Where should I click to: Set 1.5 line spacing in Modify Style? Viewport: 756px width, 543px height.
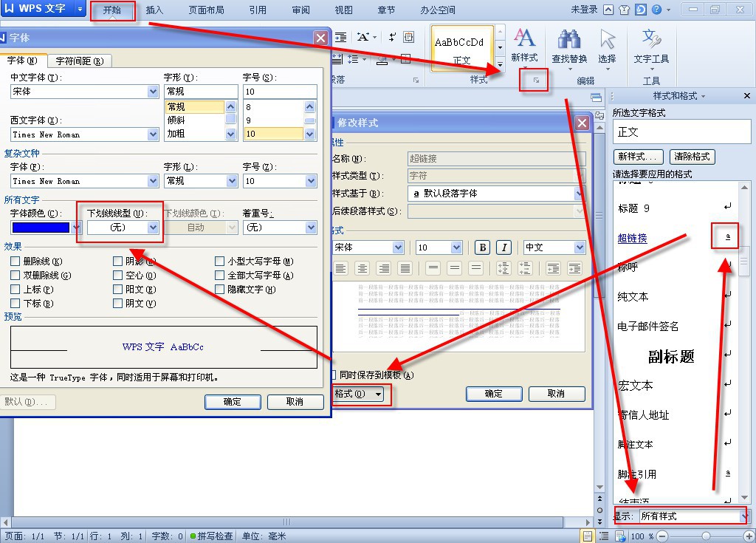(454, 268)
